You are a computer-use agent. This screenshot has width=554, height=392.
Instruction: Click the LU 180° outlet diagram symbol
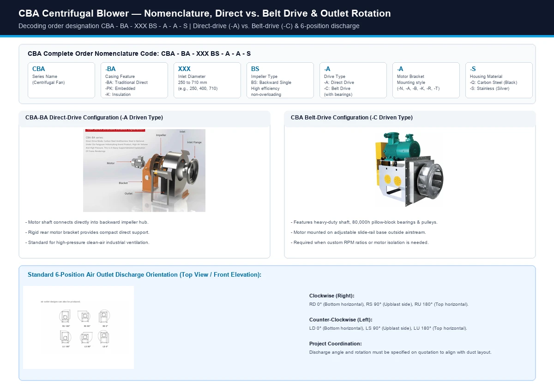[x=65, y=338]
